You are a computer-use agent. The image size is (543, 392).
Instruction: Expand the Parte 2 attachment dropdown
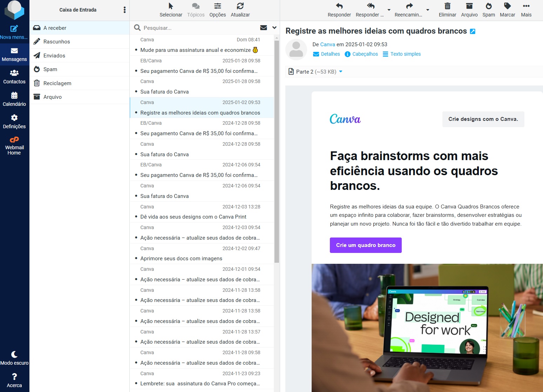click(341, 71)
